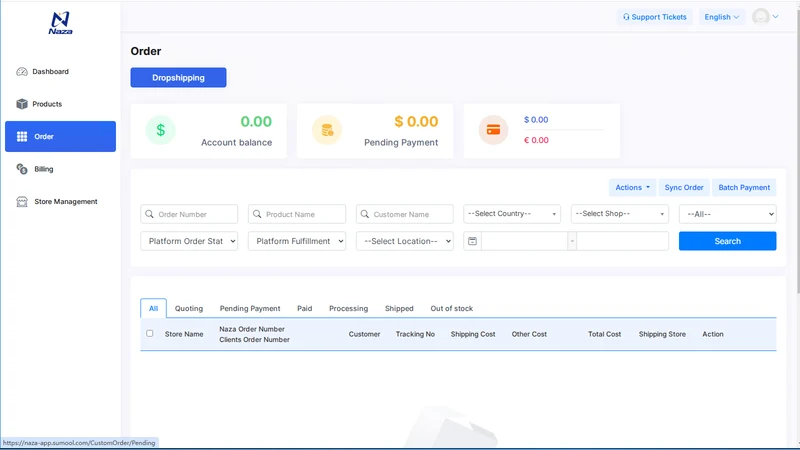Image resolution: width=800 pixels, height=450 pixels.
Task: Toggle the select-all checkbox in table header
Action: tap(149, 333)
